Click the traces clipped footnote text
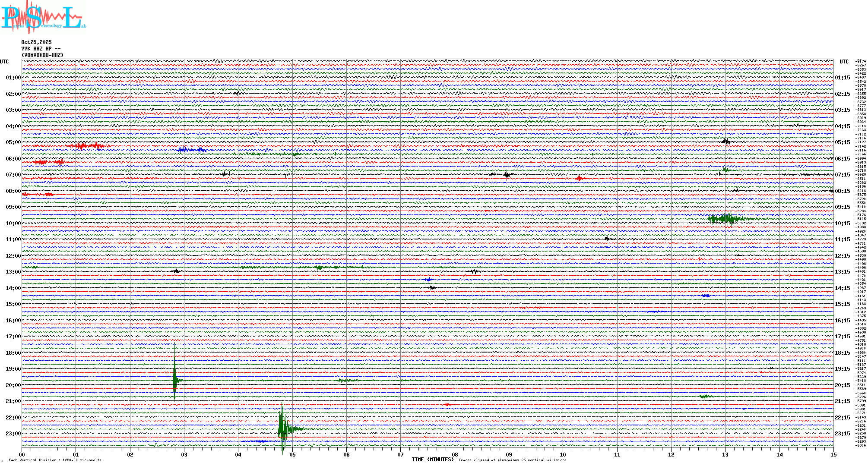 click(512, 460)
